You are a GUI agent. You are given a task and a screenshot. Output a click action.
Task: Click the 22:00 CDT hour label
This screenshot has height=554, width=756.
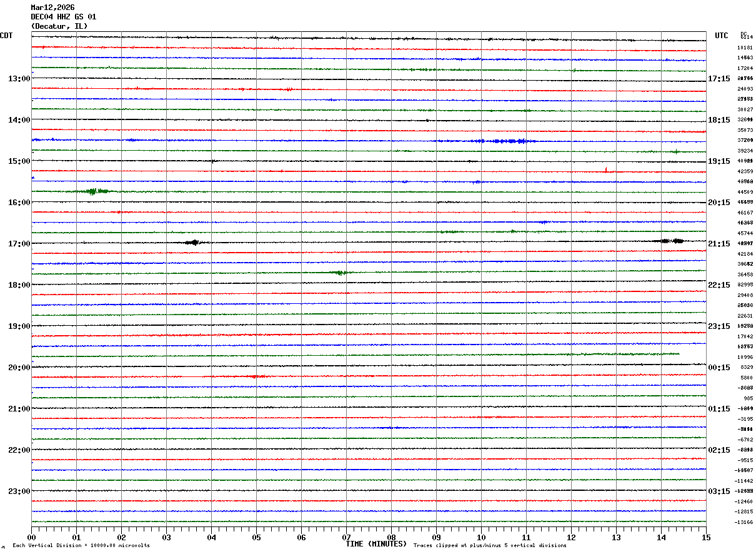(19, 450)
